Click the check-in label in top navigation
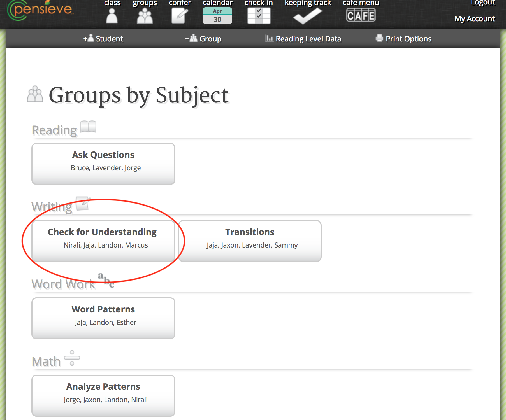Image resolution: width=506 pixels, height=420 pixels. tap(259, 3)
